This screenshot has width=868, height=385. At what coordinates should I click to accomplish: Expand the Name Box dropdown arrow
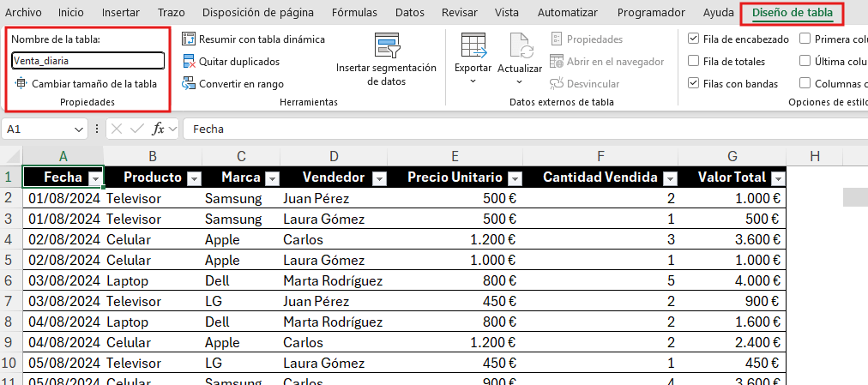(77, 129)
